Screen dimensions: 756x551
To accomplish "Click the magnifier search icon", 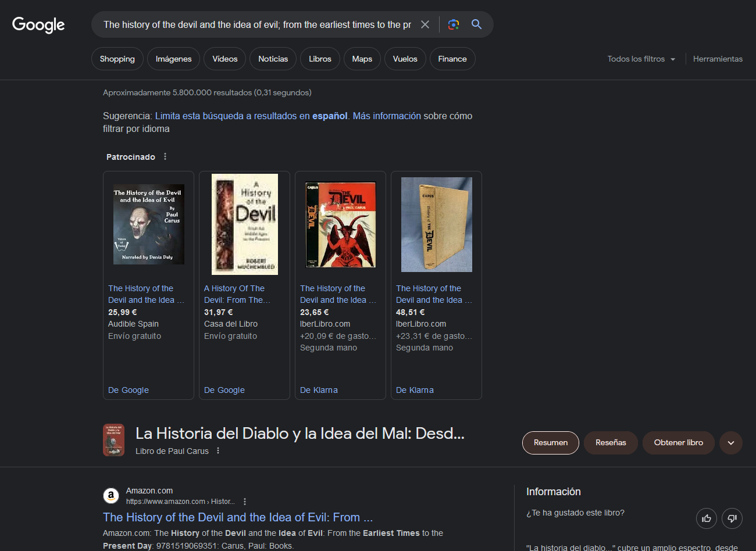I will [x=476, y=24].
